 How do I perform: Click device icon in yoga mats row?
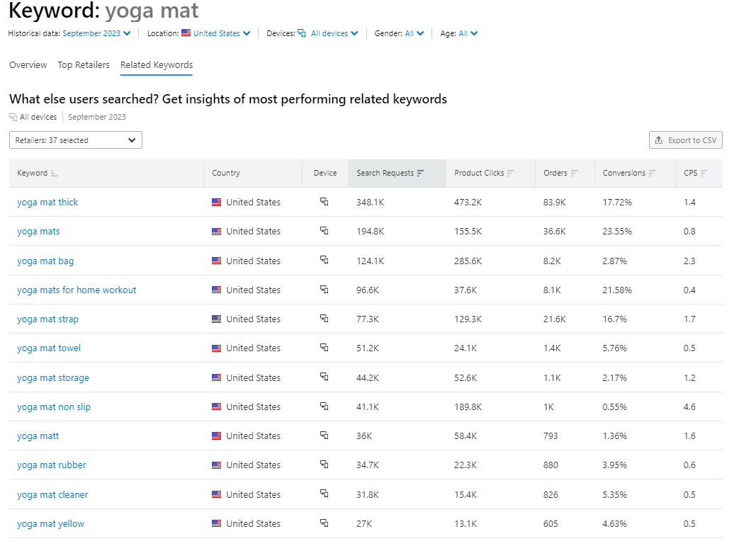(x=325, y=231)
